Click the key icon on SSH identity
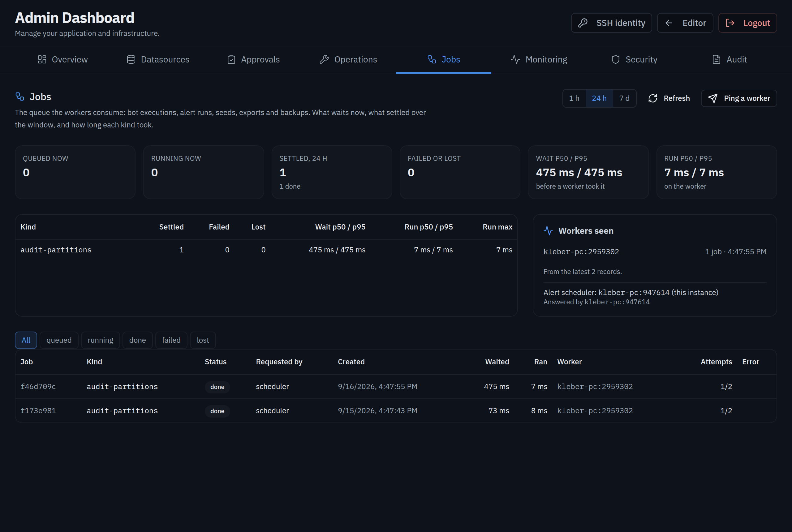The image size is (792, 532). point(583,23)
